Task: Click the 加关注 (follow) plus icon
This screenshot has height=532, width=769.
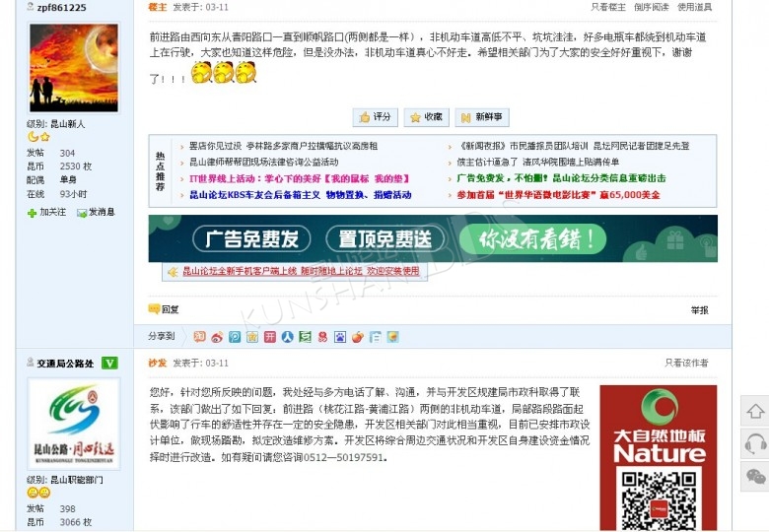Action: [46, 212]
